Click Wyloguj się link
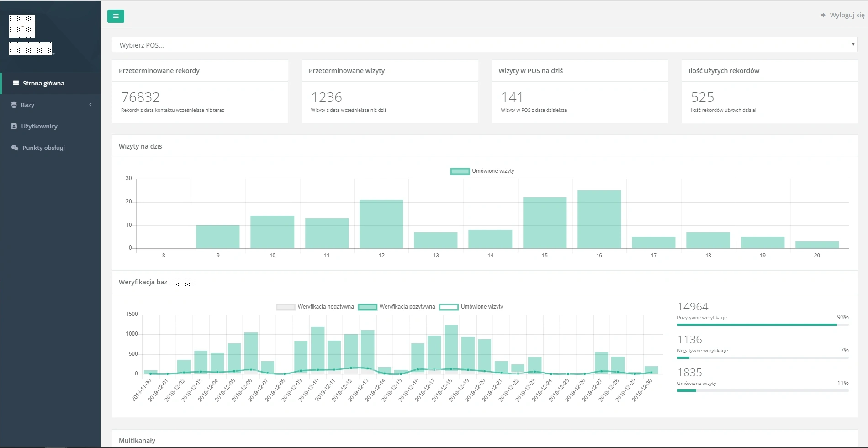 [x=847, y=15]
